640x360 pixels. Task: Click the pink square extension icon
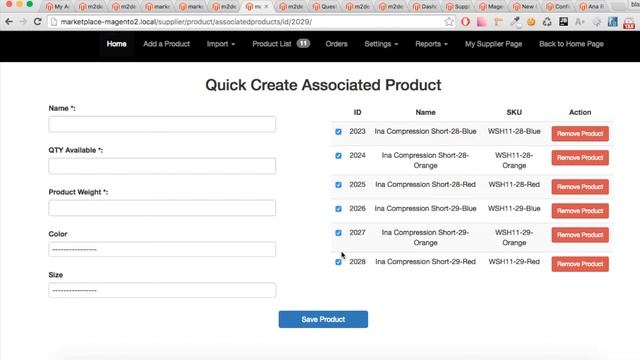[x=482, y=22]
